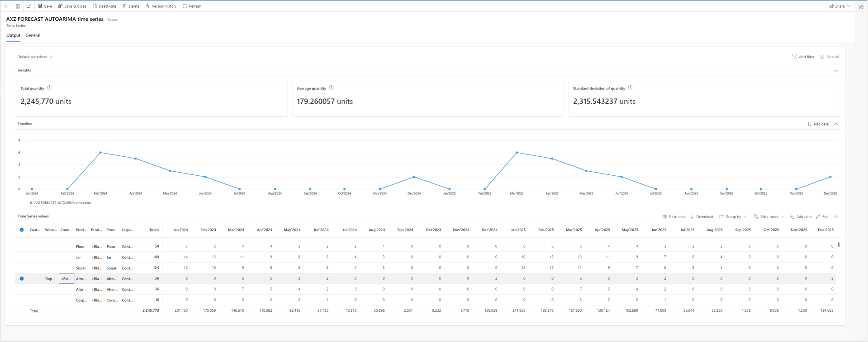The width and height of the screenshot is (868, 342).
Task: Open the Default worksheet dropdown
Action: pos(35,57)
